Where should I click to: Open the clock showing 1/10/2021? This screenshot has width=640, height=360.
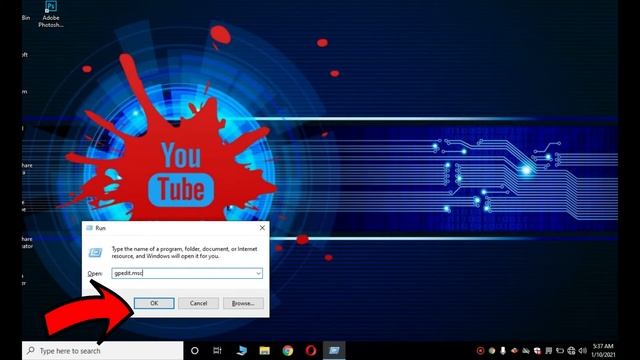coord(603,351)
